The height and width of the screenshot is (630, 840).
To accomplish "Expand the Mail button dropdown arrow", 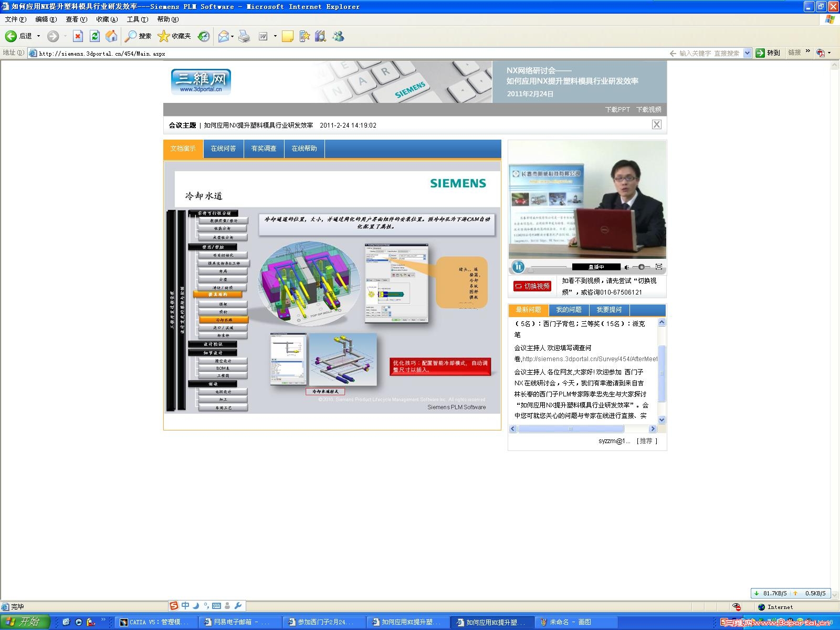I will [x=232, y=36].
